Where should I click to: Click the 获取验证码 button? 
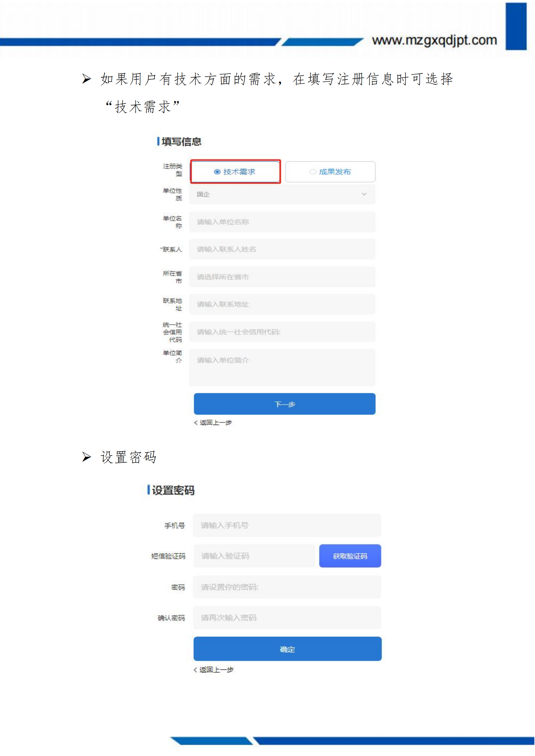pyautogui.click(x=350, y=556)
